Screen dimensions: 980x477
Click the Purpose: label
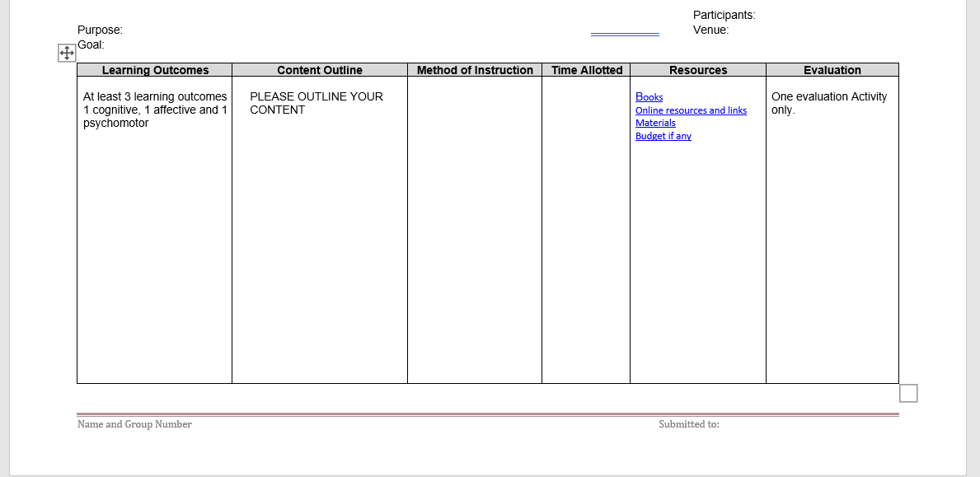100,30
